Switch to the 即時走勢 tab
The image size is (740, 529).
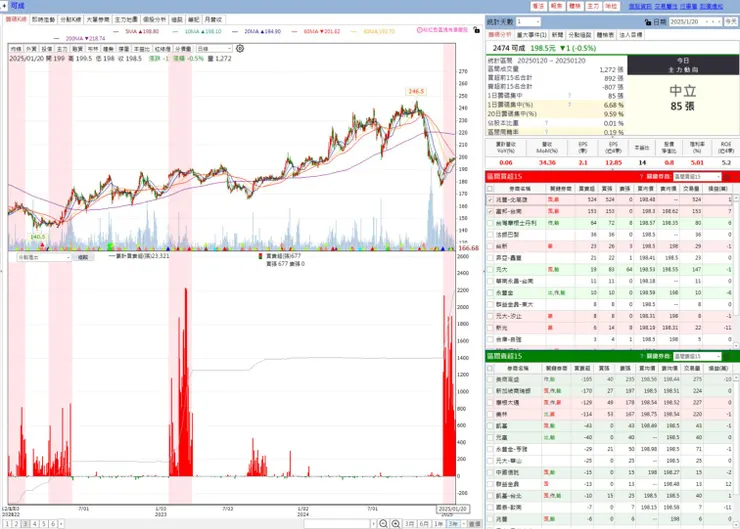43,20
